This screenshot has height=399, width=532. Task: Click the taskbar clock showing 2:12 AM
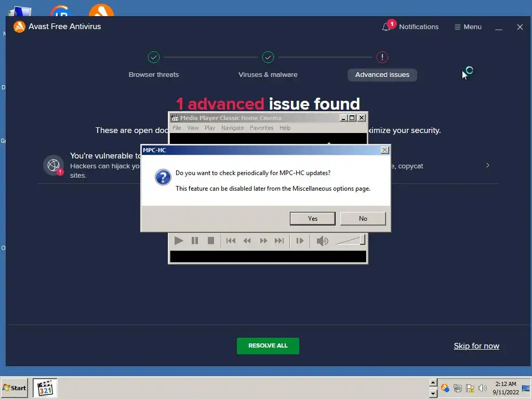tap(506, 388)
